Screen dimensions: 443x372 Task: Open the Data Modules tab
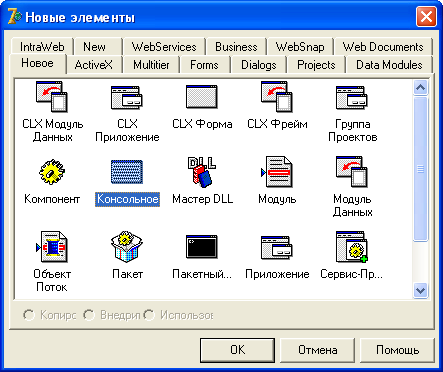(x=389, y=65)
